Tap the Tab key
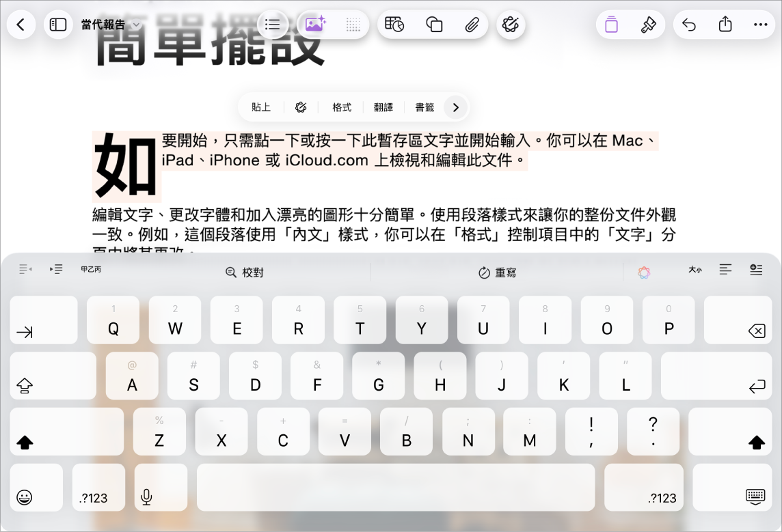The height and width of the screenshot is (532, 782). pyautogui.click(x=44, y=320)
